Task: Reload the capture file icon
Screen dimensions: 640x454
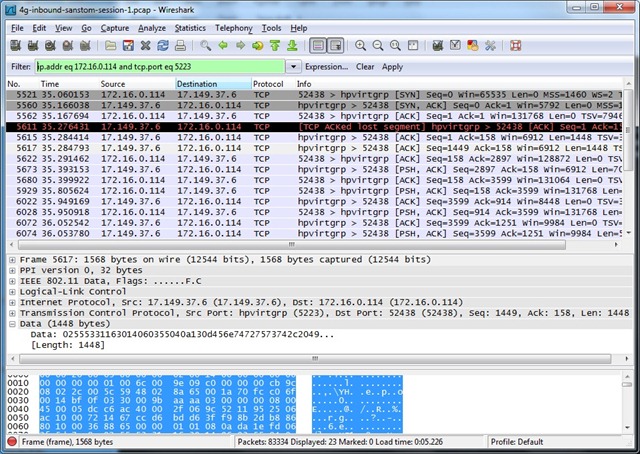Action: 163,45
